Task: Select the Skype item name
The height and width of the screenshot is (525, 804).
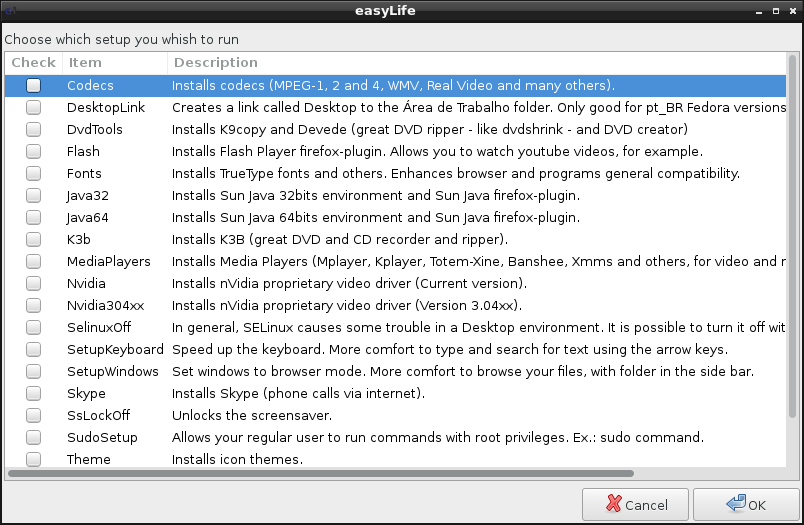Action: click(x=86, y=394)
